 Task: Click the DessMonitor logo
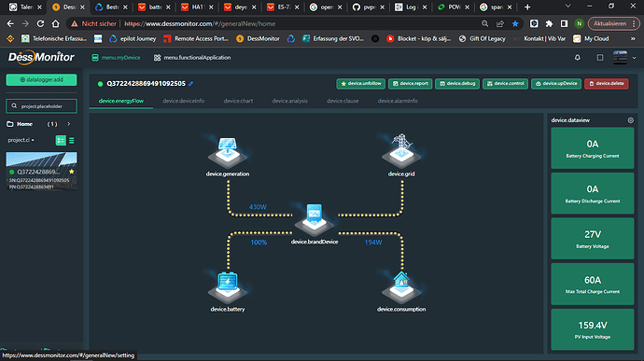click(x=41, y=58)
